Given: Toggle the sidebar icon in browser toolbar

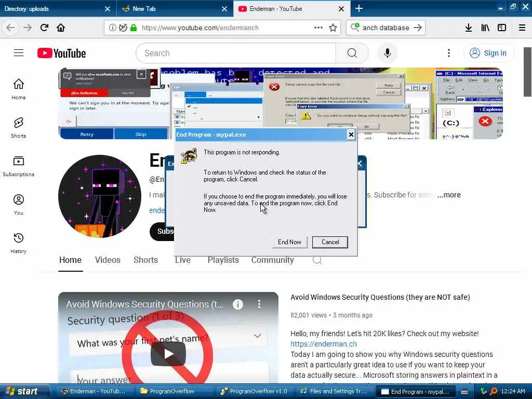Looking at the screenshot, I should point(502,28).
